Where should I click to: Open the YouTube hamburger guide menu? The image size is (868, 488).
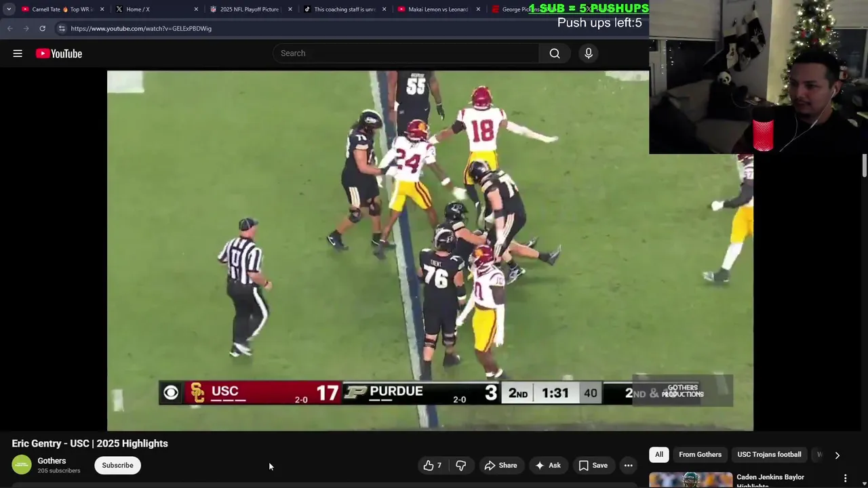[x=18, y=54]
